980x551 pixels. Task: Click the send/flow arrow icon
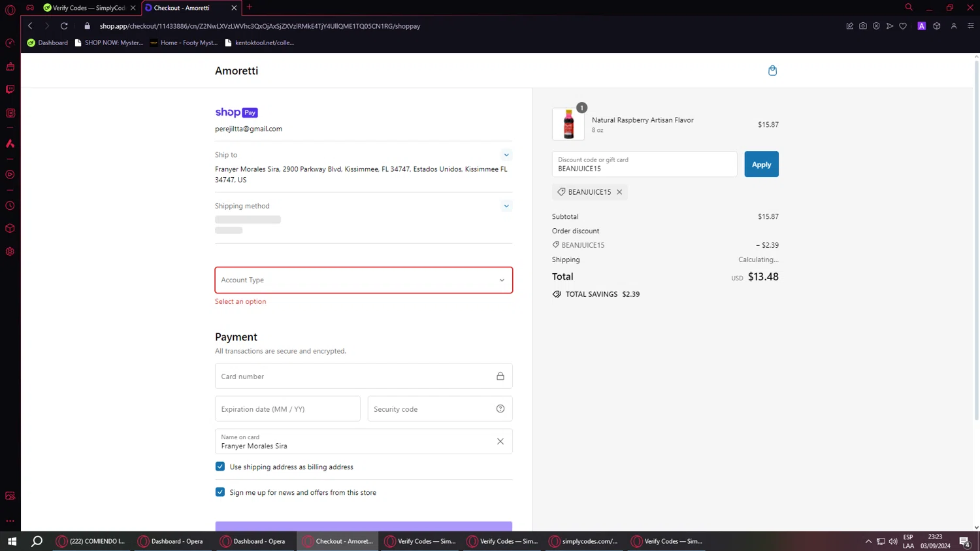[x=890, y=26]
